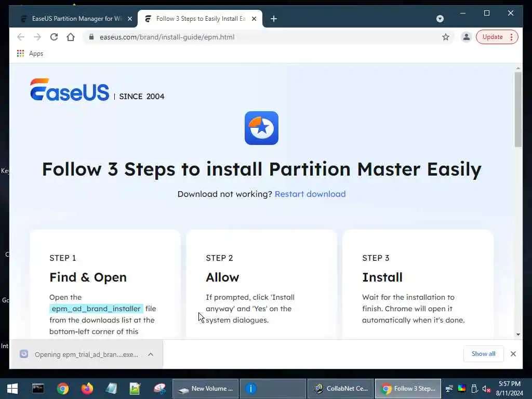Click the 'STEP 1' label
The height and width of the screenshot is (399, 532).
pyautogui.click(x=63, y=258)
